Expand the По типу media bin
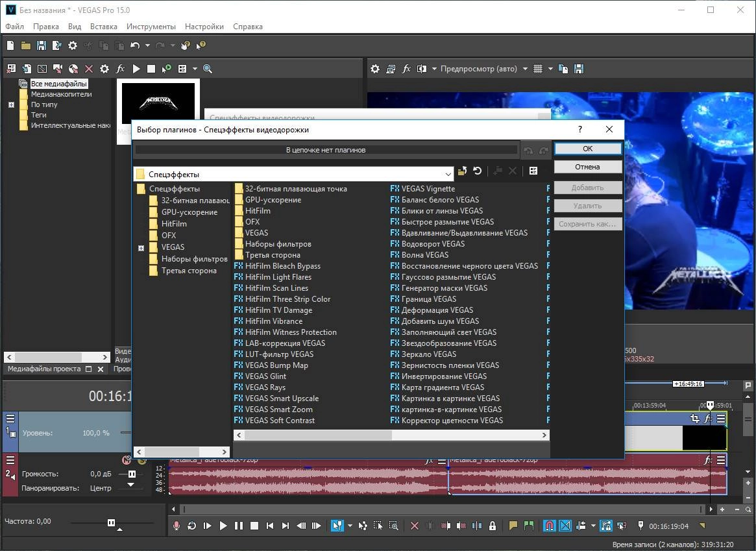The image size is (756, 551). tap(11, 104)
